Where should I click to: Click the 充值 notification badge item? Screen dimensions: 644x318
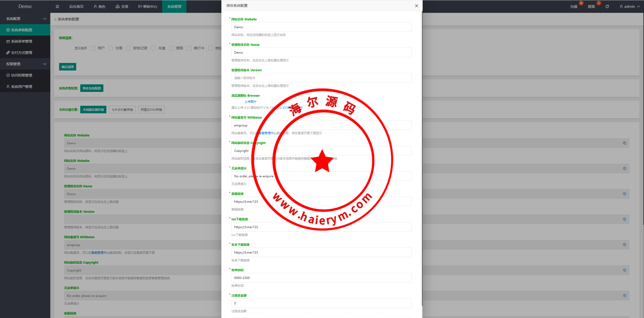click(x=574, y=7)
